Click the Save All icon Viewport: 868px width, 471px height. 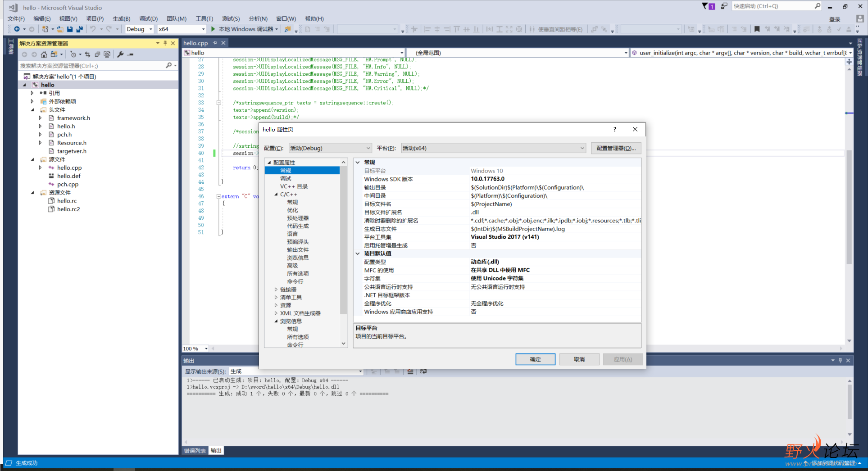[80, 29]
